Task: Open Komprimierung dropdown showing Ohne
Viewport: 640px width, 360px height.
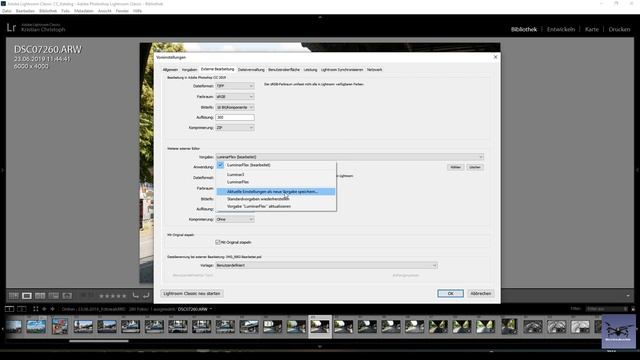Action: (x=235, y=220)
